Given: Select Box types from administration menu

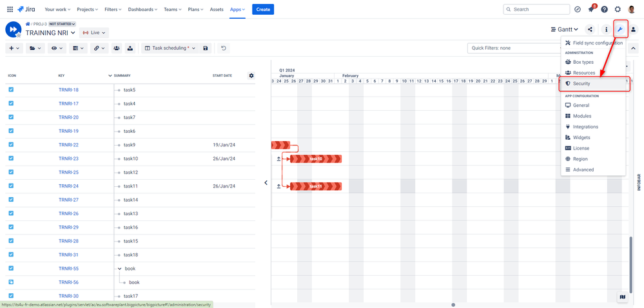Looking at the screenshot, I should [593, 62].
